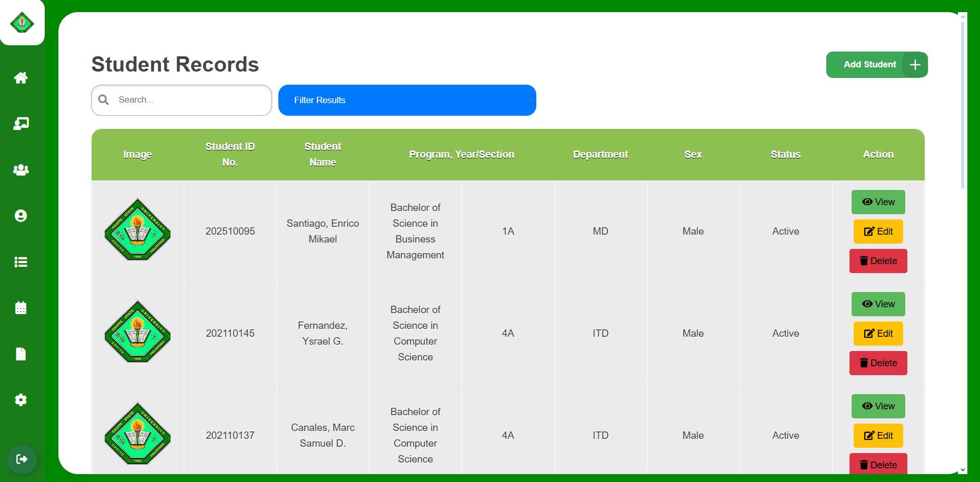Open the settings gear icon in sidebar
The image size is (980, 482).
21,400
